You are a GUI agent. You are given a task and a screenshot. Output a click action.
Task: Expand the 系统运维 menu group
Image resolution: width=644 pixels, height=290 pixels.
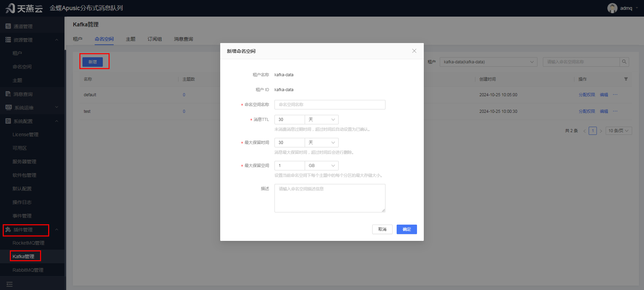[57, 107]
